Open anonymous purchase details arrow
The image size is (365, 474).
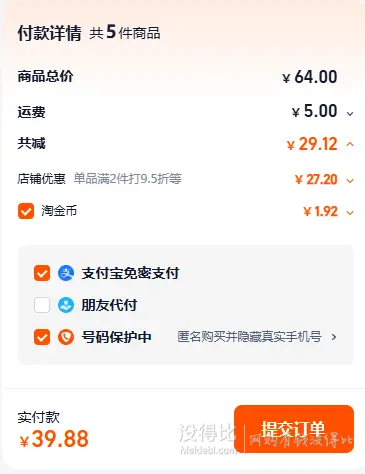(x=334, y=337)
